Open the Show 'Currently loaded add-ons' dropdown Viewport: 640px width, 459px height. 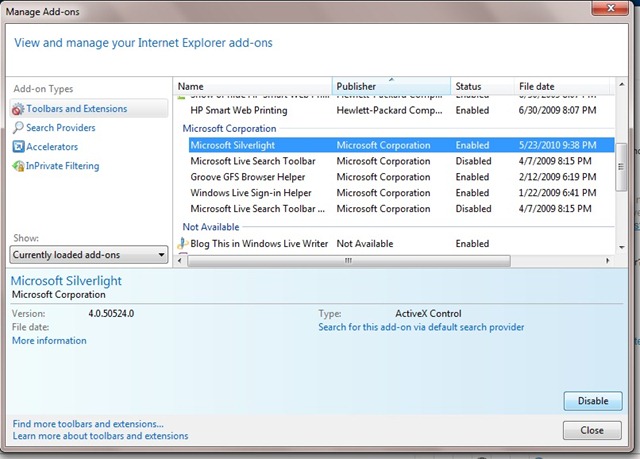pos(89,255)
